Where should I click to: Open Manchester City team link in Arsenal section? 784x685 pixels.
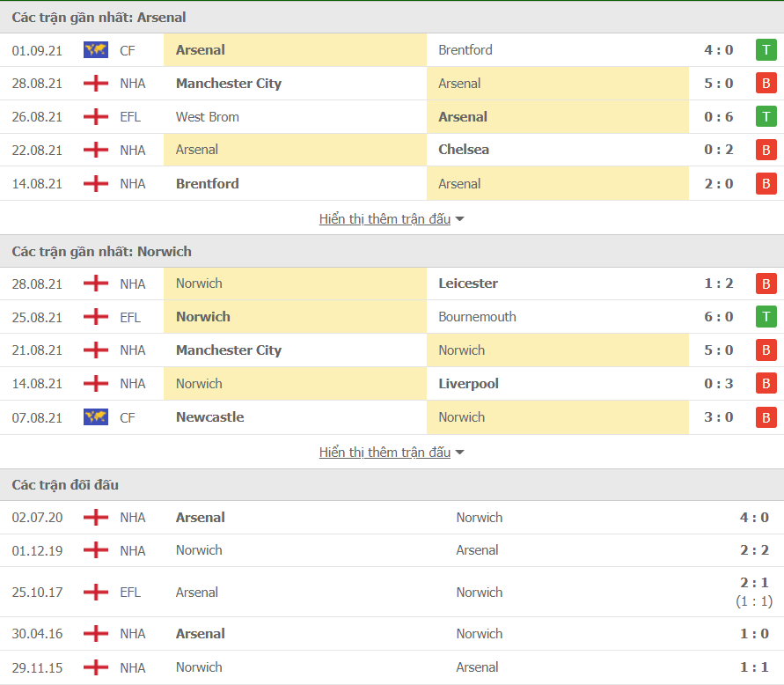click(229, 83)
